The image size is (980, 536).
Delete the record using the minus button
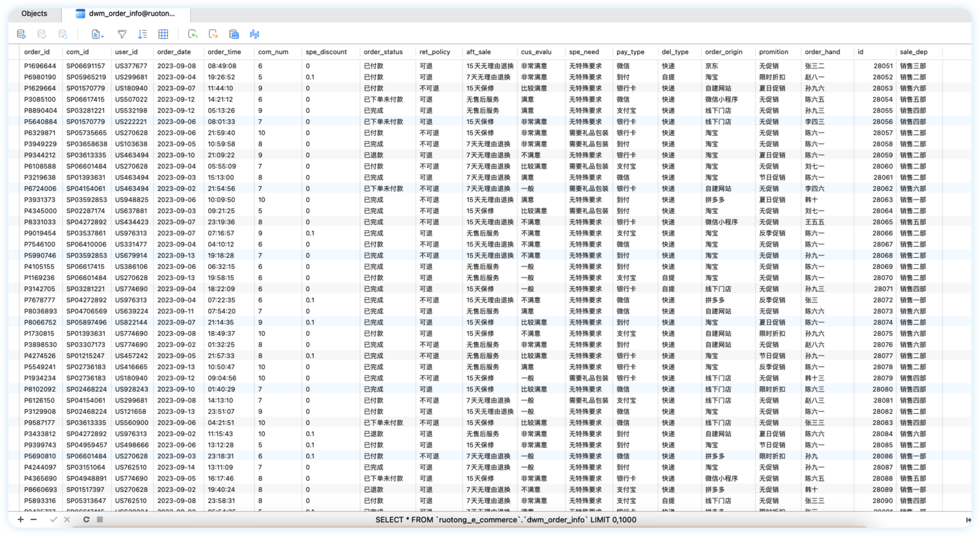pos(33,520)
